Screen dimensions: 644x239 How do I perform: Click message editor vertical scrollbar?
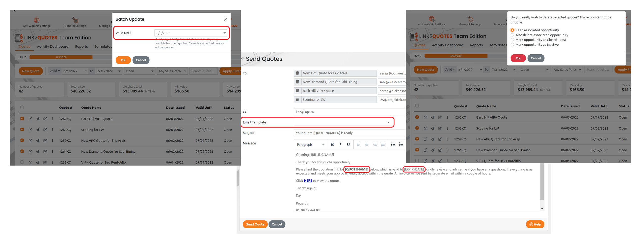pyautogui.click(x=542, y=182)
